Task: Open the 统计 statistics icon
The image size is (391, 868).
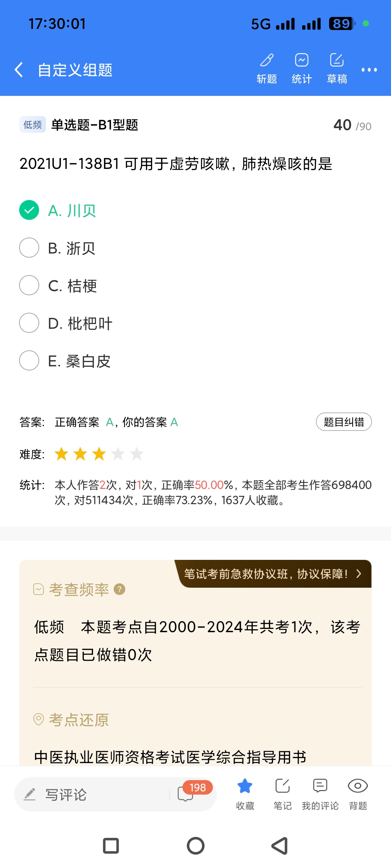Action: pyautogui.click(x=302, y=61)
